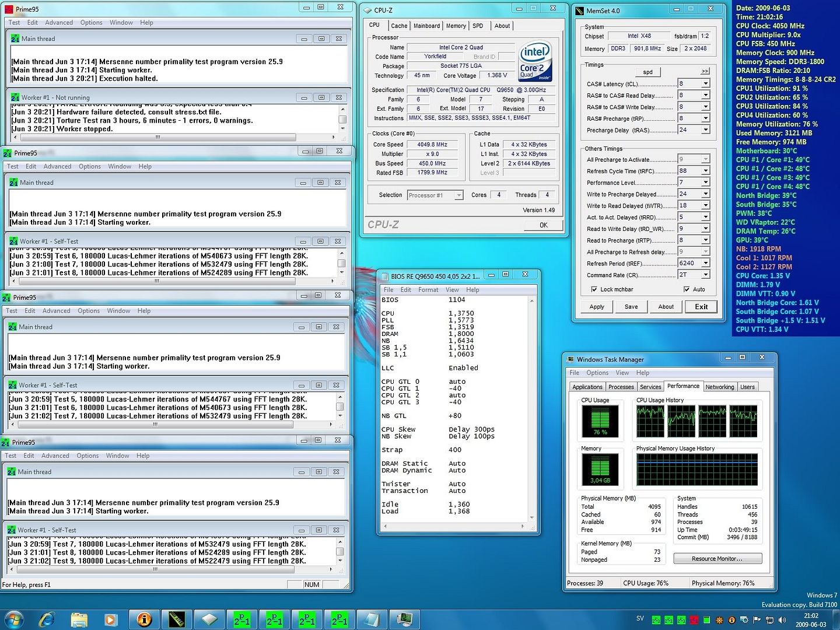Open Action Center flag in tray
The image size is (840, 630).
point(757,620)
